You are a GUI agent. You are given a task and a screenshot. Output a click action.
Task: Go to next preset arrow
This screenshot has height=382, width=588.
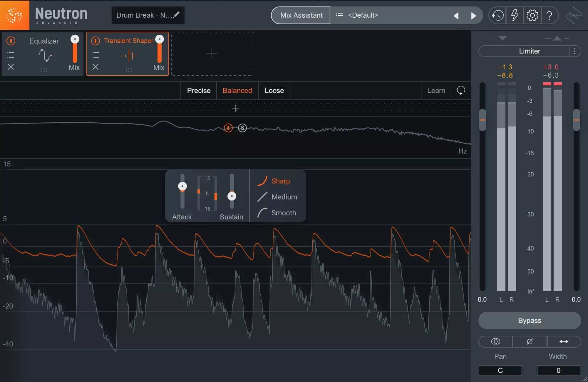pyautogui.click(x=473, y=16)
